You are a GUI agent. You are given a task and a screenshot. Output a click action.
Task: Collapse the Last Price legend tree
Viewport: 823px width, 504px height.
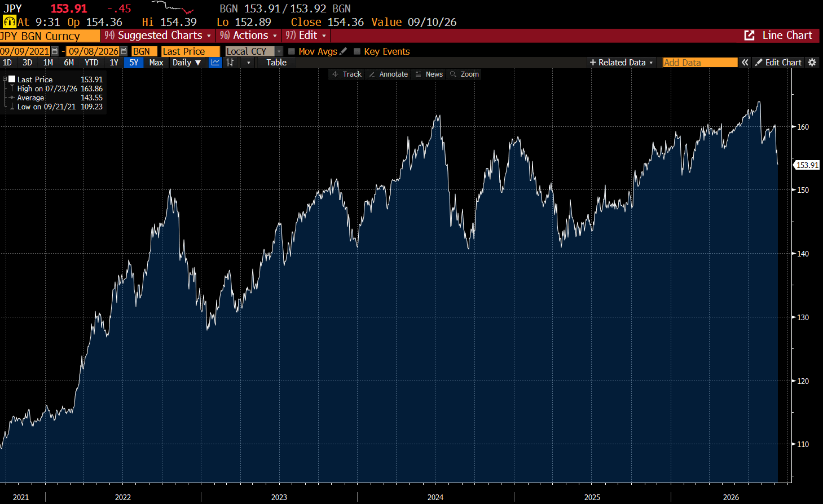pyautogui.click(x=5, y=79)
